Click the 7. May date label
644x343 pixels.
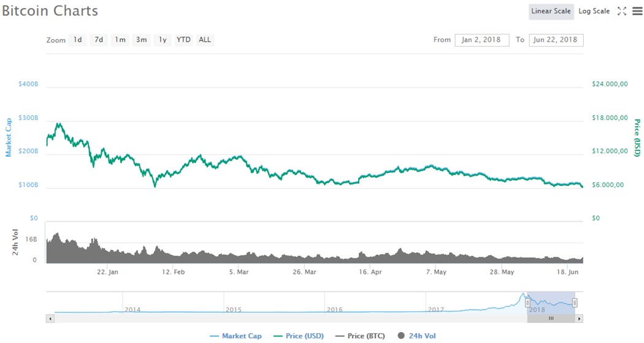[x=435, y=271]
